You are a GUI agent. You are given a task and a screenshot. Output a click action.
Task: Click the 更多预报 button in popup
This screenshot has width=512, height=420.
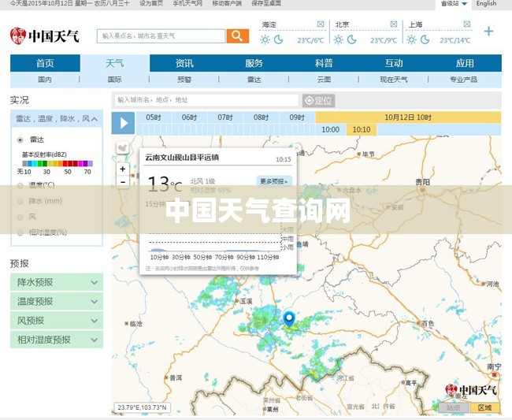pyautogui.click(x=274, y=181)
